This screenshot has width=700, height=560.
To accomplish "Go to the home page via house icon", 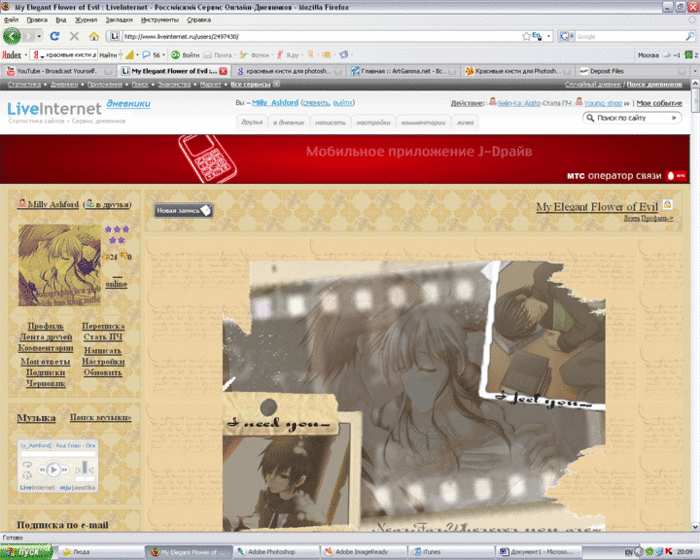I will (94, 36).
